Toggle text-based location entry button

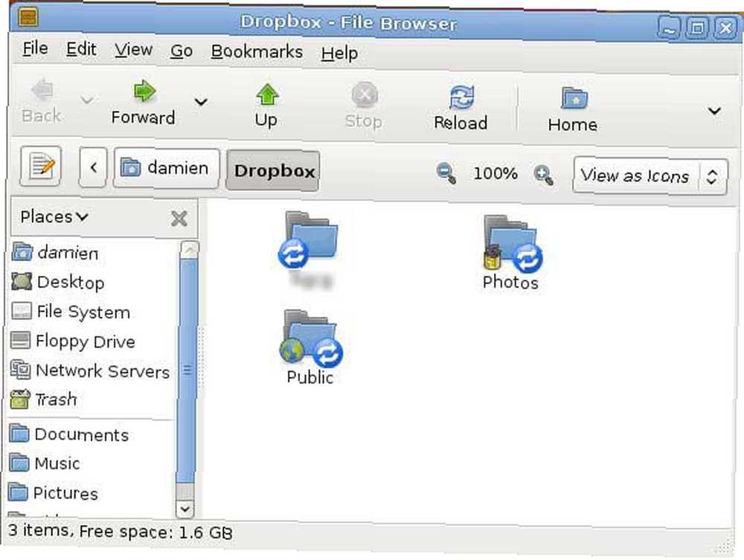point(41,166)
